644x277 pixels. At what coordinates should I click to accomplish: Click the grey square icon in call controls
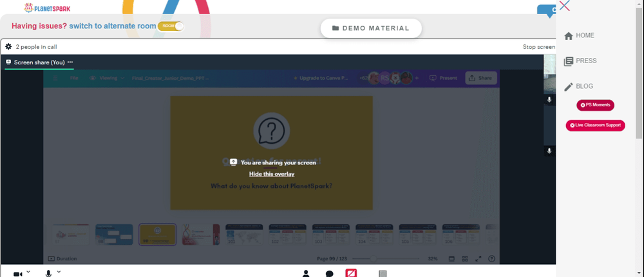click(383, 273)
